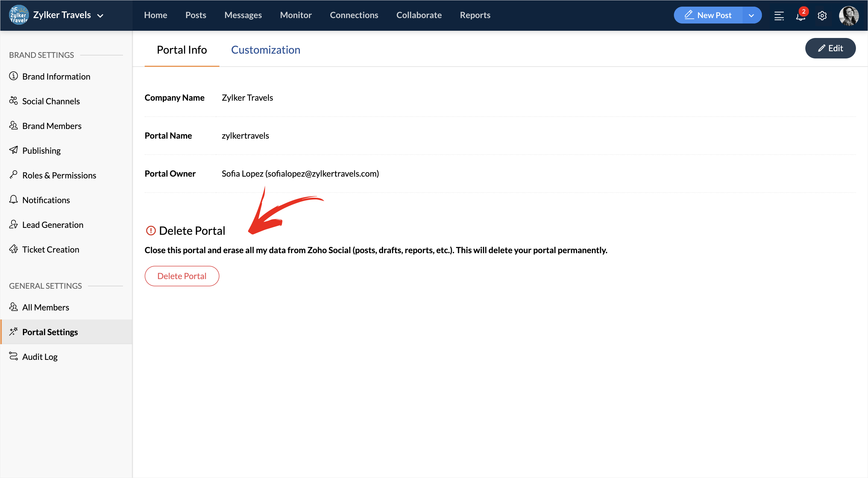Click the Publishing paper plane icon
The image size is (868, 478).
(14, 150)
